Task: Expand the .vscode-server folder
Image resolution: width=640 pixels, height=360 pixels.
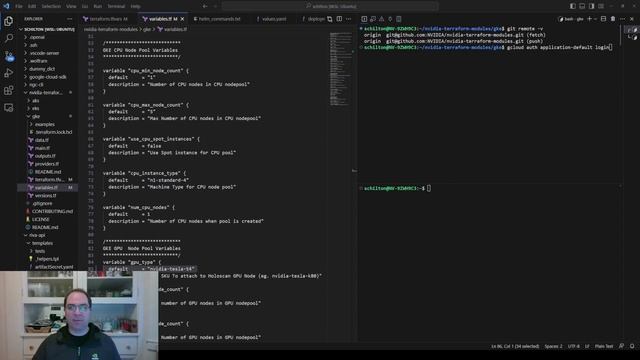Action: [47, 53]
